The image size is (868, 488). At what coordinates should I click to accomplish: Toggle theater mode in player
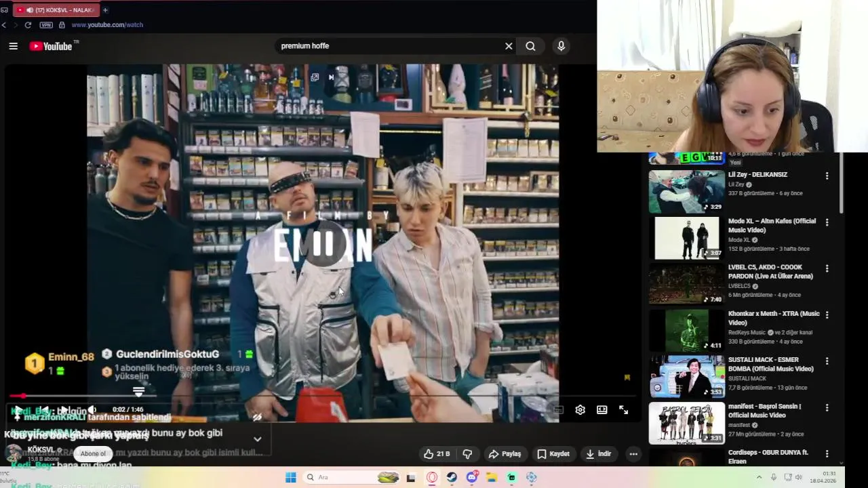(601, 410)
